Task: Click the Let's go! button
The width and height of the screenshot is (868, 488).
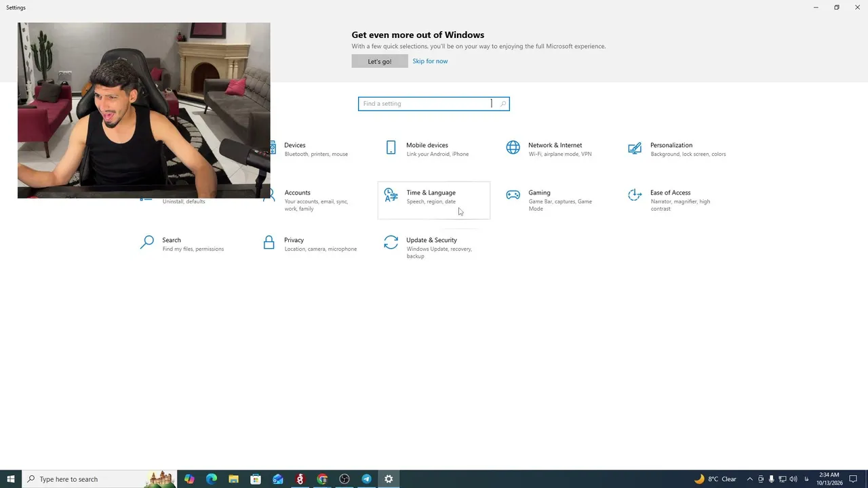Action: tap(380, 61)
